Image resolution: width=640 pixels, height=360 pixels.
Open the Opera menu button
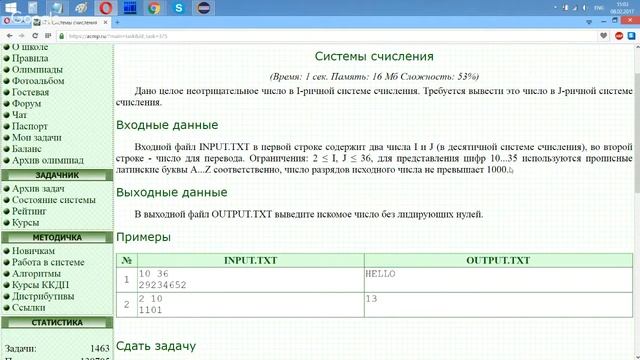tap(7, 21)
